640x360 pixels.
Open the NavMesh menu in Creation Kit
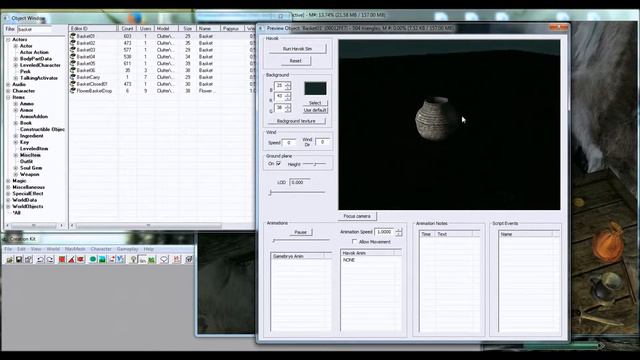[75, 249]
